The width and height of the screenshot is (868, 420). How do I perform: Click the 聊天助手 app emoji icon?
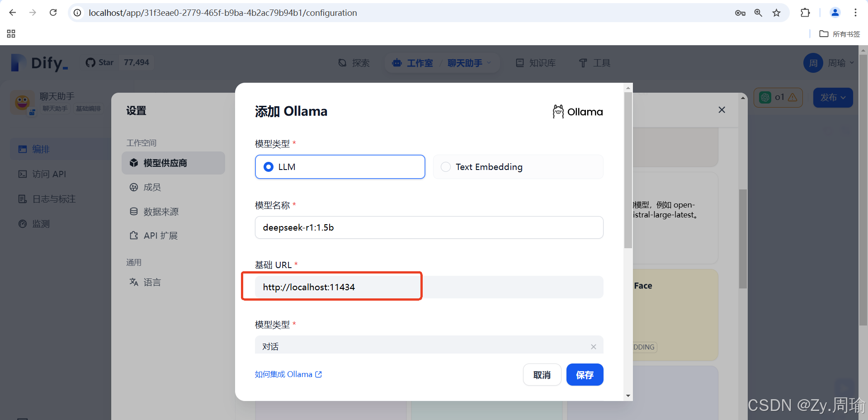pyautogui.click(x=22, y=102)
